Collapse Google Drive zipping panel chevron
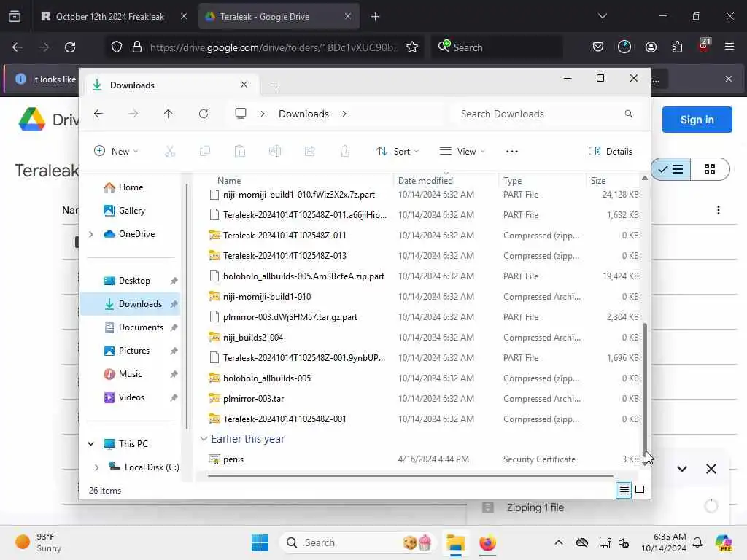Image resolution: width=747 pixels, height=560 pixels. click(x=682, y=469)
